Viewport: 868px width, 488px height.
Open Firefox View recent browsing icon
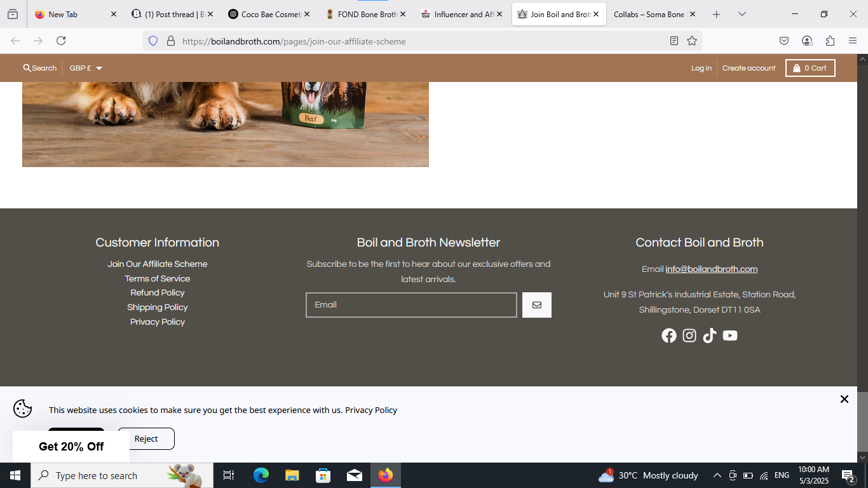[x=13, y=14]
